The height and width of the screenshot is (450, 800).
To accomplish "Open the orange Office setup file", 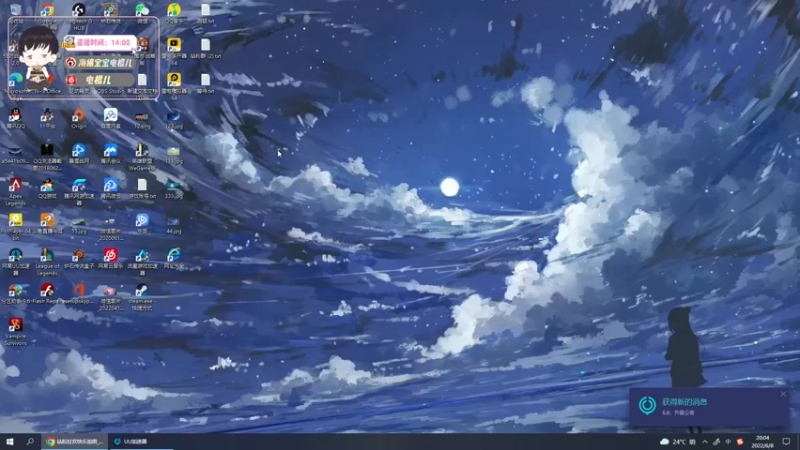I will point(79,290).
